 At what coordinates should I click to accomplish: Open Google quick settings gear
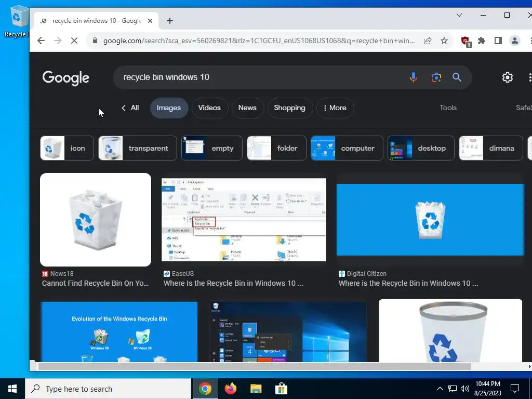pyautogui.click(x=507, y=77)
